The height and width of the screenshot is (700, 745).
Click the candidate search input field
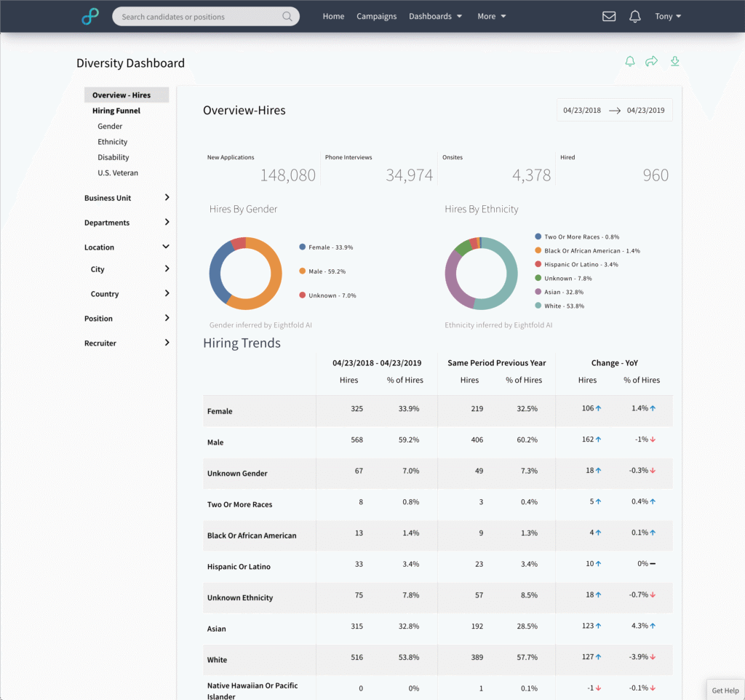(196, 16)
